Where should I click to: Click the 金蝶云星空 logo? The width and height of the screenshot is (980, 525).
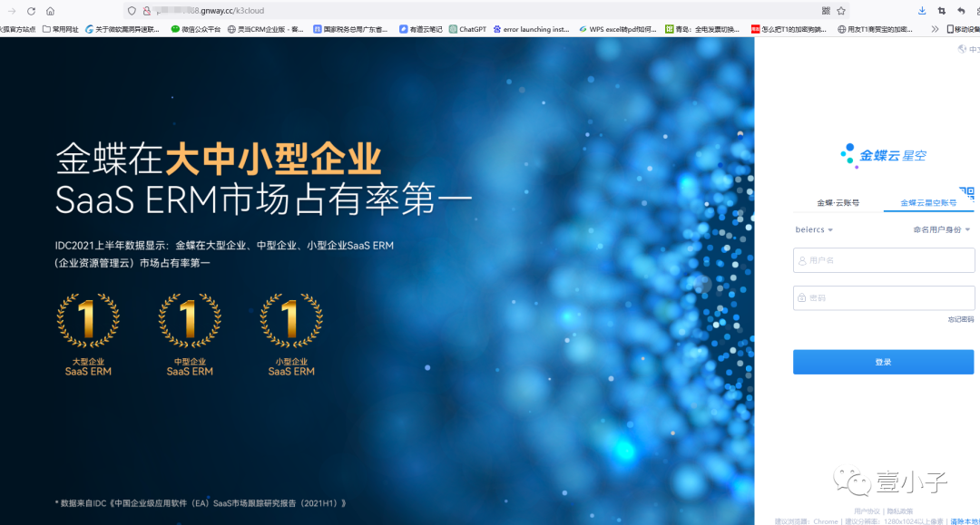point(883,155)
